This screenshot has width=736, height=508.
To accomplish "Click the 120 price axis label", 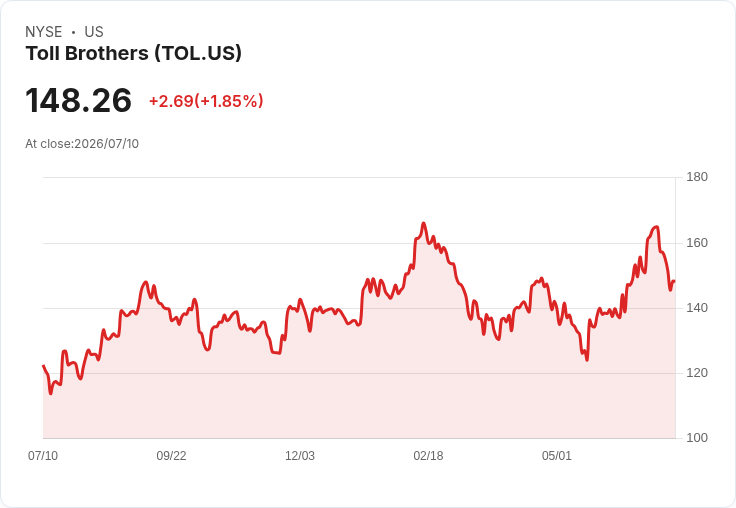I will point(697,373).
